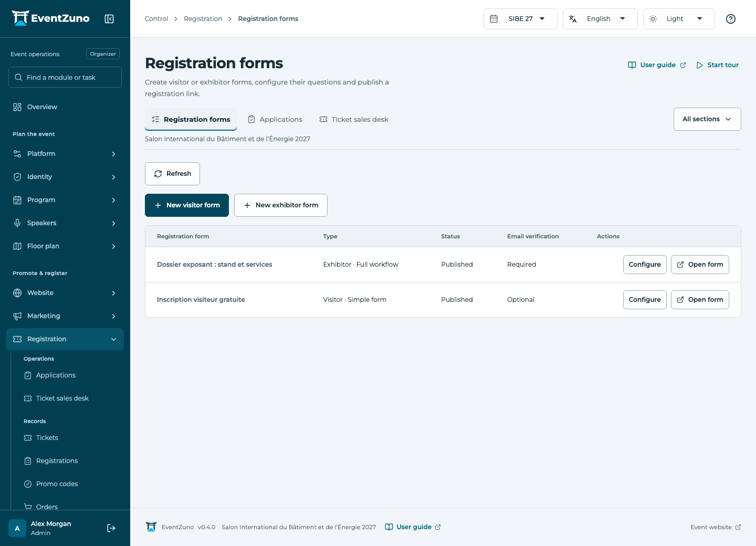Expand the Website section
756x546 pixels.
tap(65, 293)
